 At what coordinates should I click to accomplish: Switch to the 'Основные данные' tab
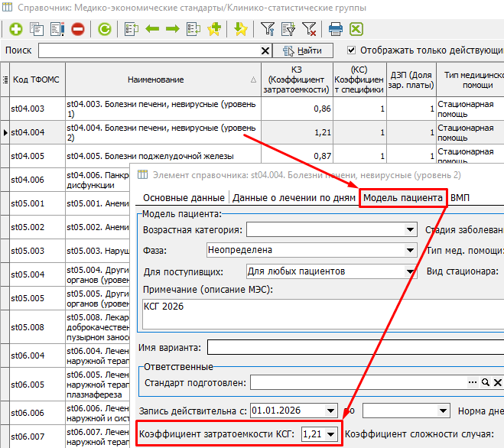184,198
